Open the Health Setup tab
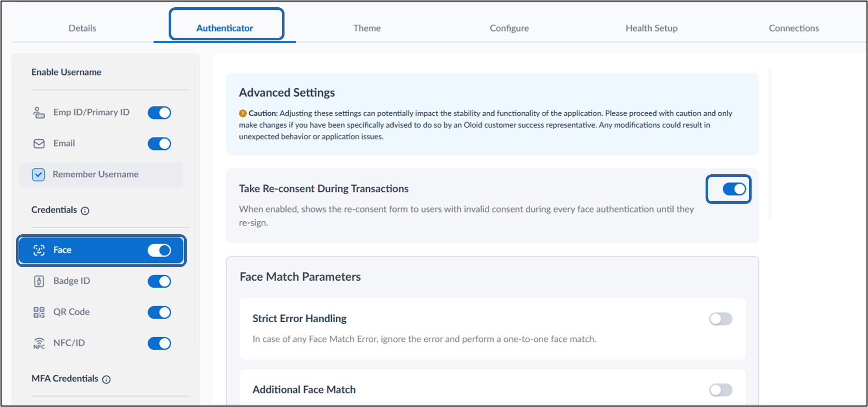Viewport: 868px width, 407px height. [651, 28]
